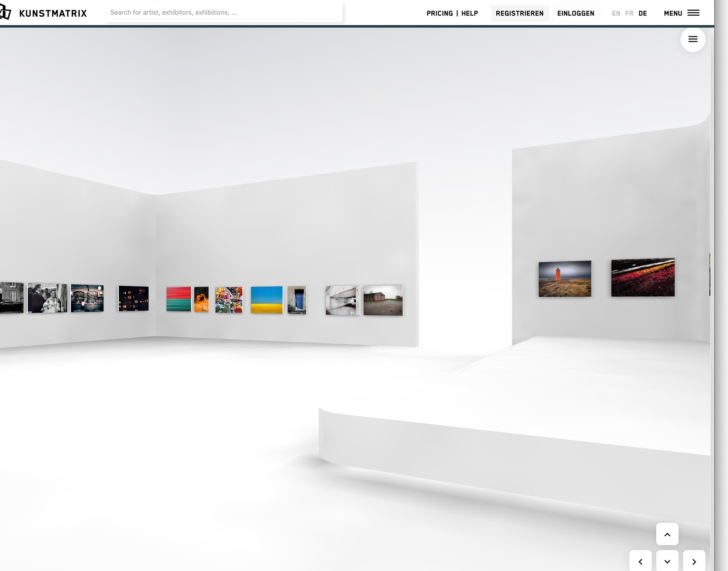This screenshot has height=571, width=728.
Task: Select the blue and yellow horizon artwork
Action: 267,300
